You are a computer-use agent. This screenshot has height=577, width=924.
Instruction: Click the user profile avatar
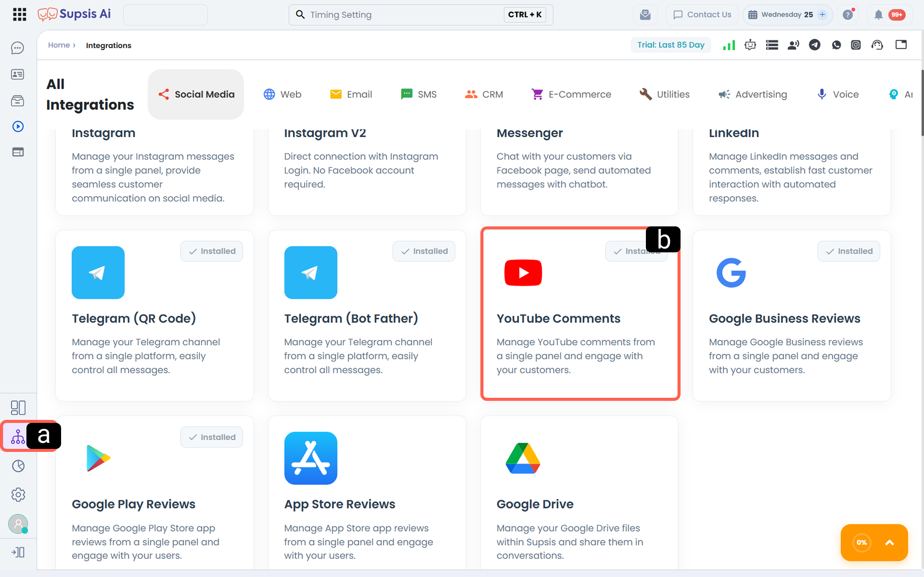click(x=18, y=524)
